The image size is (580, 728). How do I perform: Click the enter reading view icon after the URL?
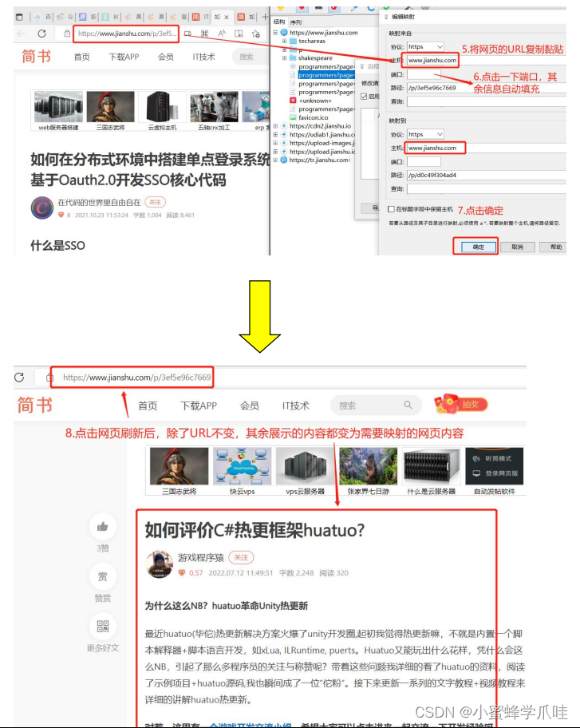coord(187,34)
